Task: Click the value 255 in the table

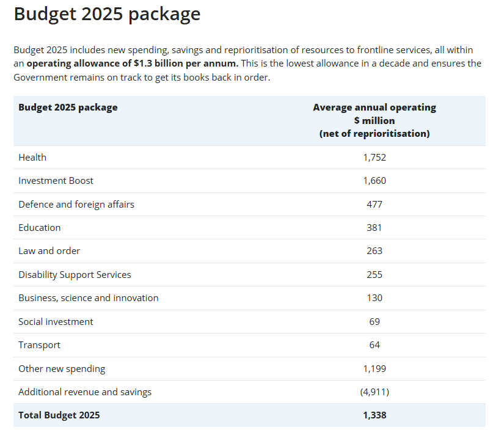Action: (374, 275)
